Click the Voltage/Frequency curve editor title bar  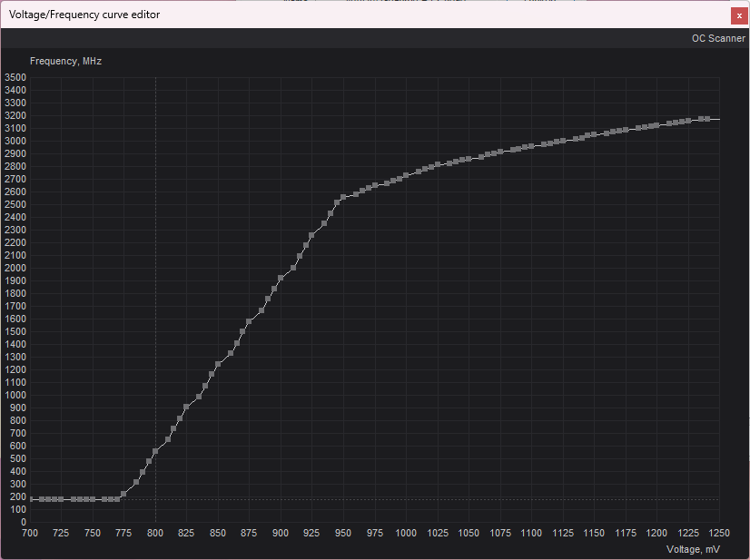[x=363, y=15]
